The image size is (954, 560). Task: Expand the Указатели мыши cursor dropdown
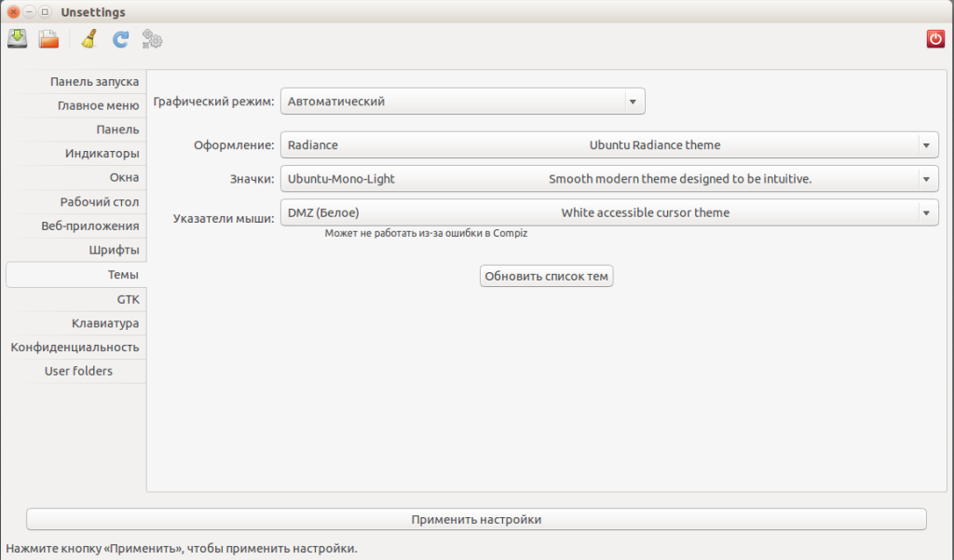(x=608, y=213)
